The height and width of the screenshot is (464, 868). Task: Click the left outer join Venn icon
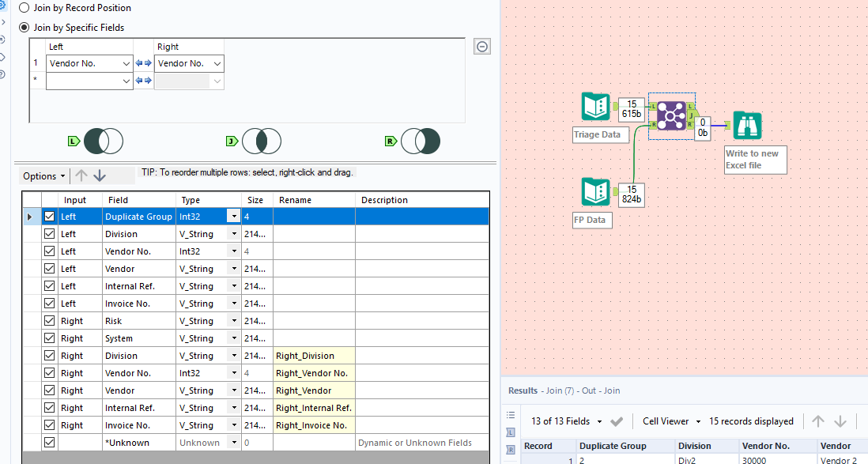point(104,141)
